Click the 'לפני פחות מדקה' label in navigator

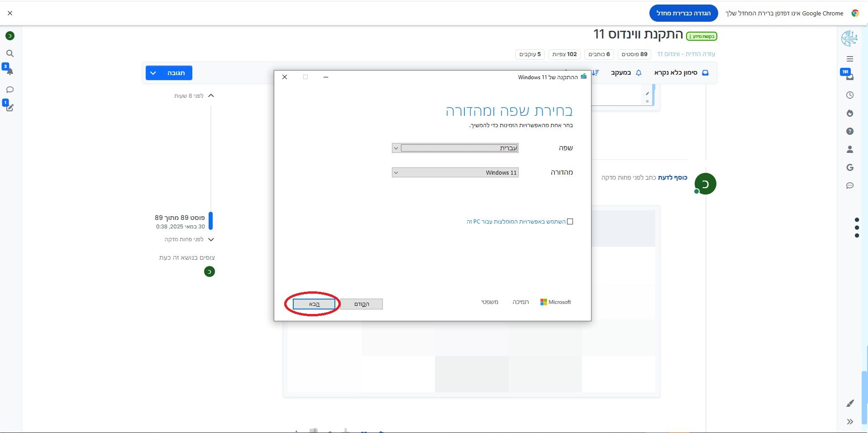click(x=184, y=239)
